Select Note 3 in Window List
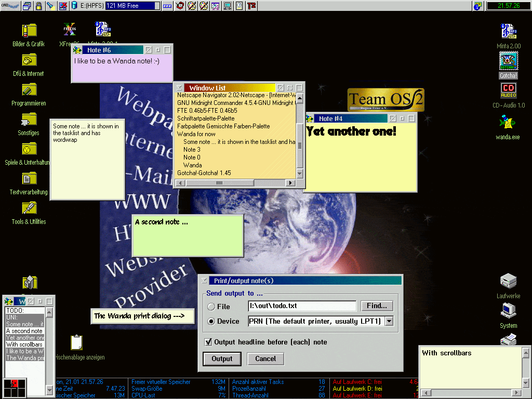This screenshot has height=399, width=532. 236,150
